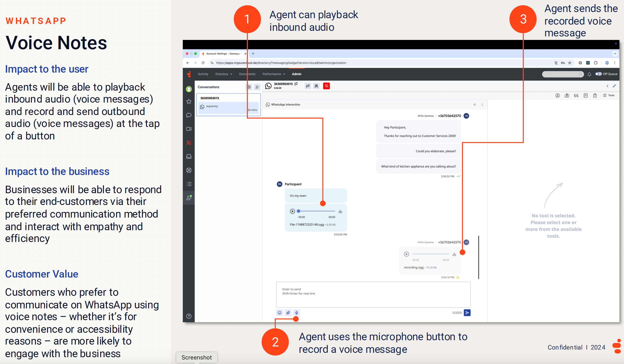Open the notifications bell
624x364 pixels.
pos(589,74)
